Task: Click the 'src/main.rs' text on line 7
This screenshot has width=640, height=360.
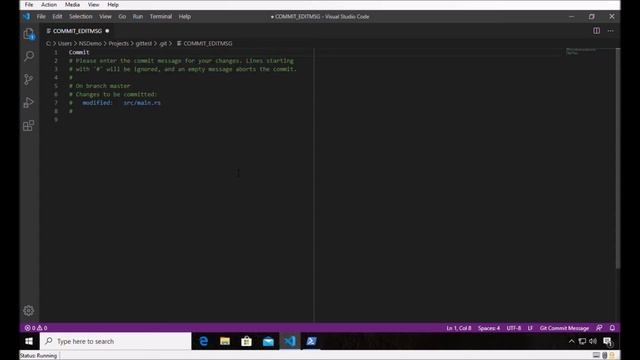Action: 142,103
